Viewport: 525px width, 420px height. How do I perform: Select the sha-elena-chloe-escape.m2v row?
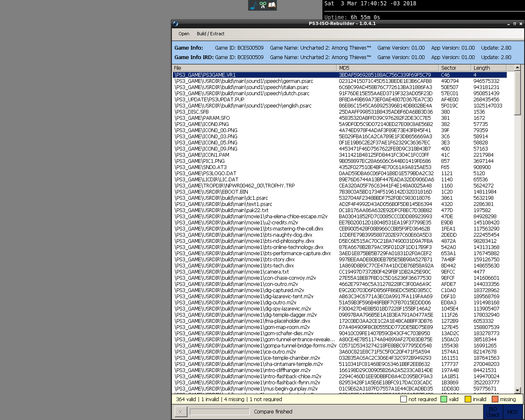[340, 216]
